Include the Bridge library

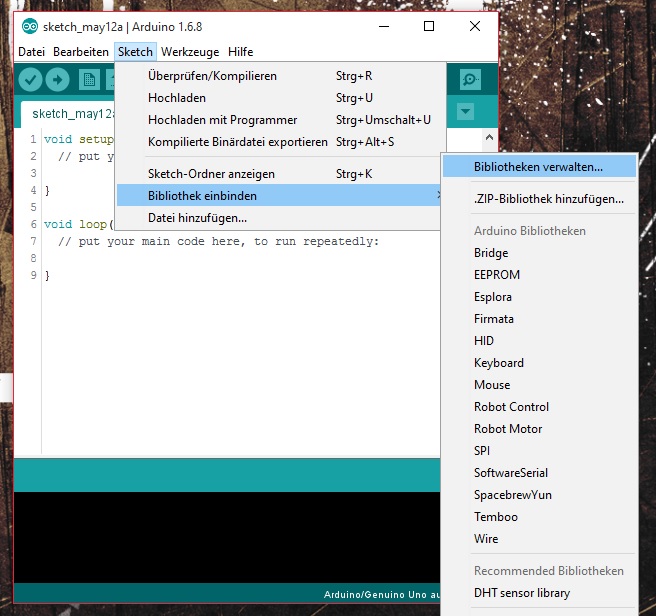click(539, 253)
